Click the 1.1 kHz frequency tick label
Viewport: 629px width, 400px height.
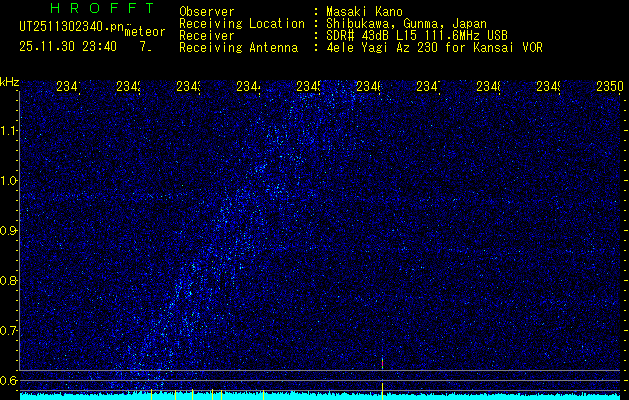9,131
